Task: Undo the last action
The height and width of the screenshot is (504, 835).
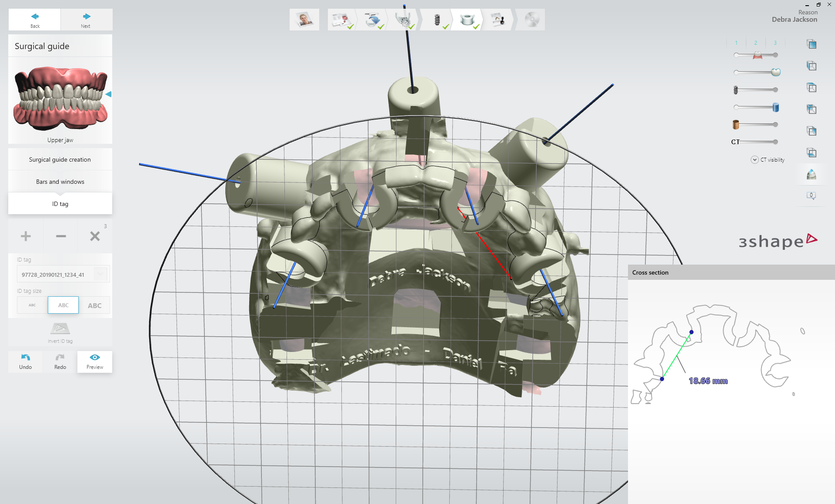Action: (x=26, y=361)
